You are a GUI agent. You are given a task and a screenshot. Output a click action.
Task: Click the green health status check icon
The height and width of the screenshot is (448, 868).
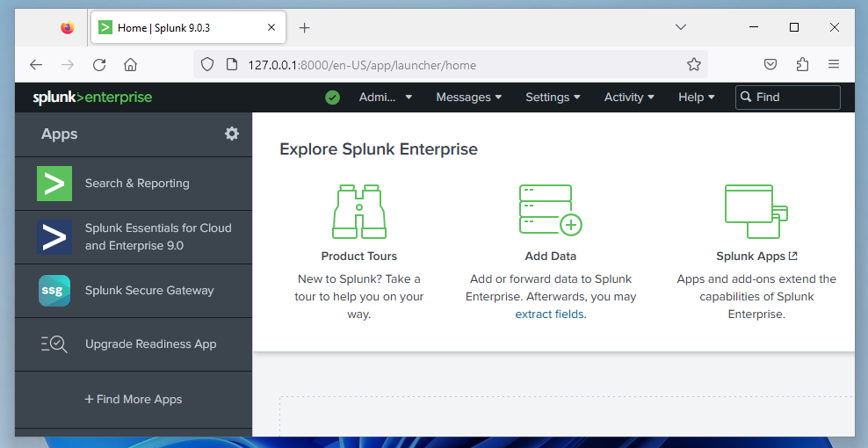pos(332,98)
